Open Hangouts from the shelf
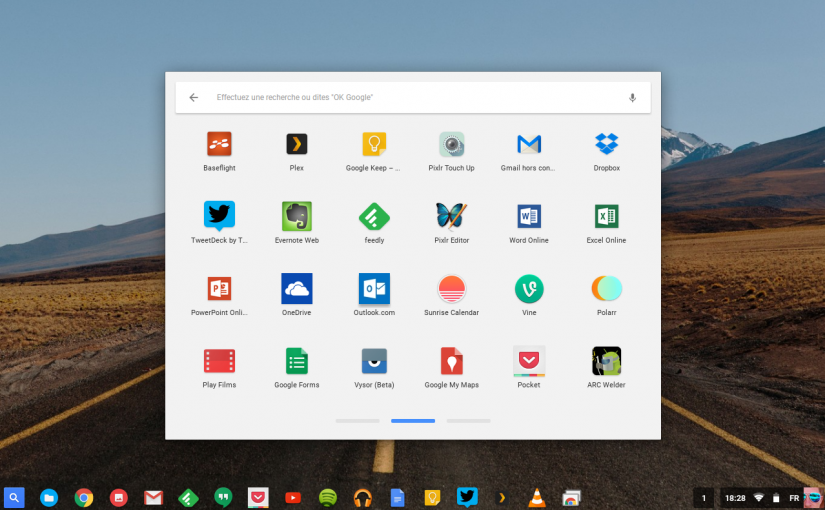This screenshot has height=510, width=825. (223, 497)
